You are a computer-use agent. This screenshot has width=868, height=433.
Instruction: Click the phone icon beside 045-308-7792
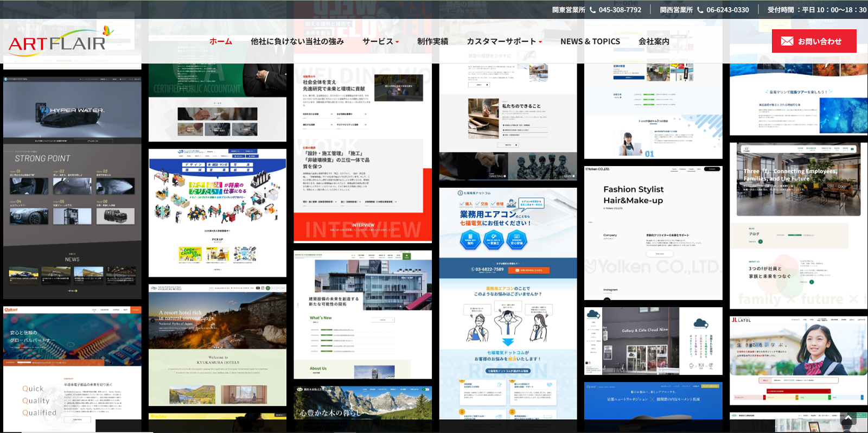tap(592, 10)
